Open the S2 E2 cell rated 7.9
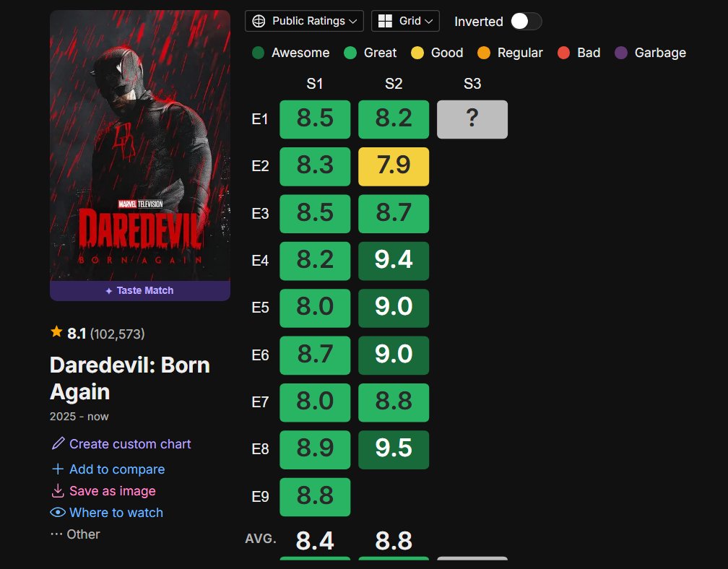Viewport: 728px width, 569px height. click(394, 167)
